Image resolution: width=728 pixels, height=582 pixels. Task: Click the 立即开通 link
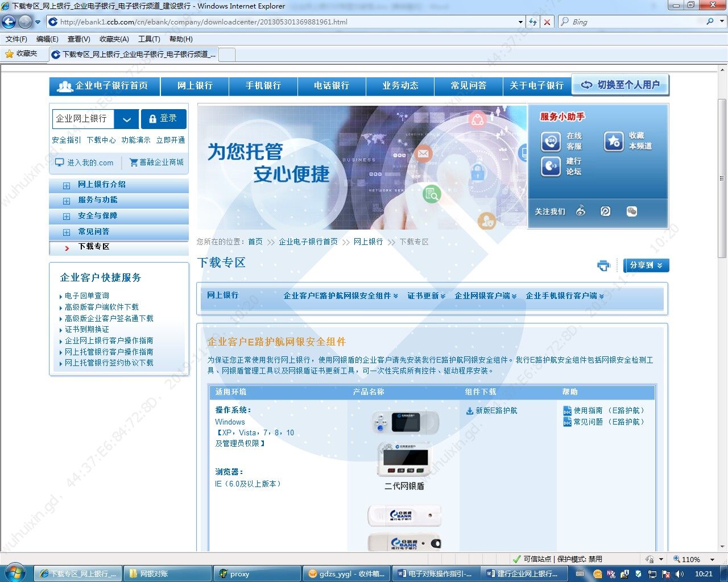tap(171, 140)
